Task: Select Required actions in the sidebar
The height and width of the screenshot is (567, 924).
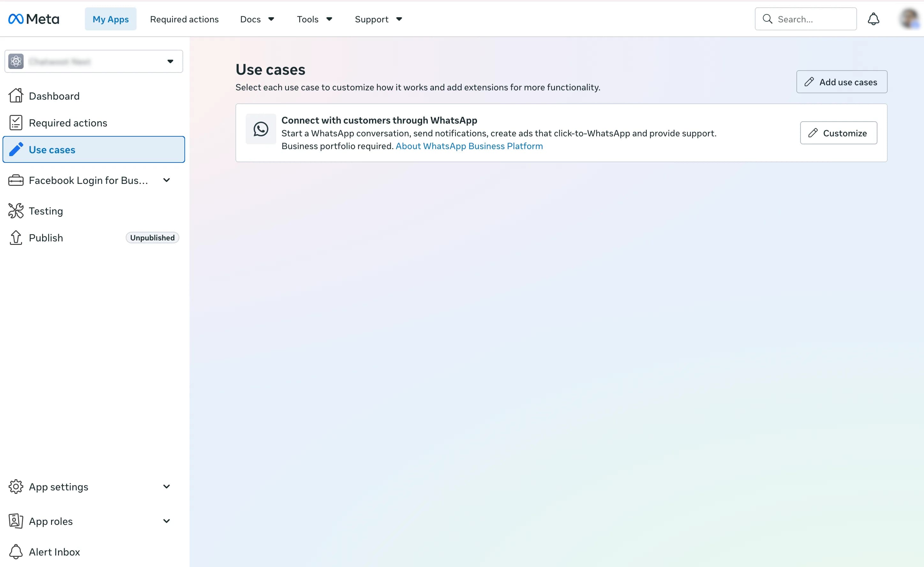Action: pos(94,123)
